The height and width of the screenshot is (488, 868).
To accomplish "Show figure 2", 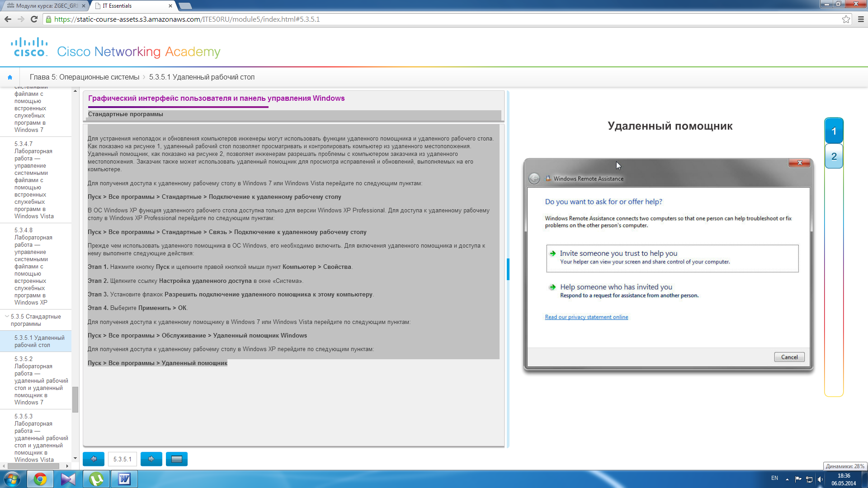I will [x=834, y=156].
